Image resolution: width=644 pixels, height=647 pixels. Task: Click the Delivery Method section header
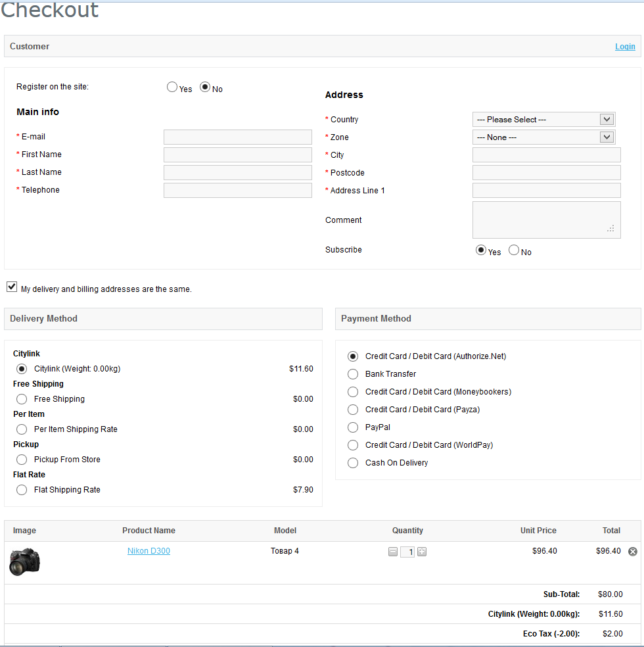click(x=163, y=318)
